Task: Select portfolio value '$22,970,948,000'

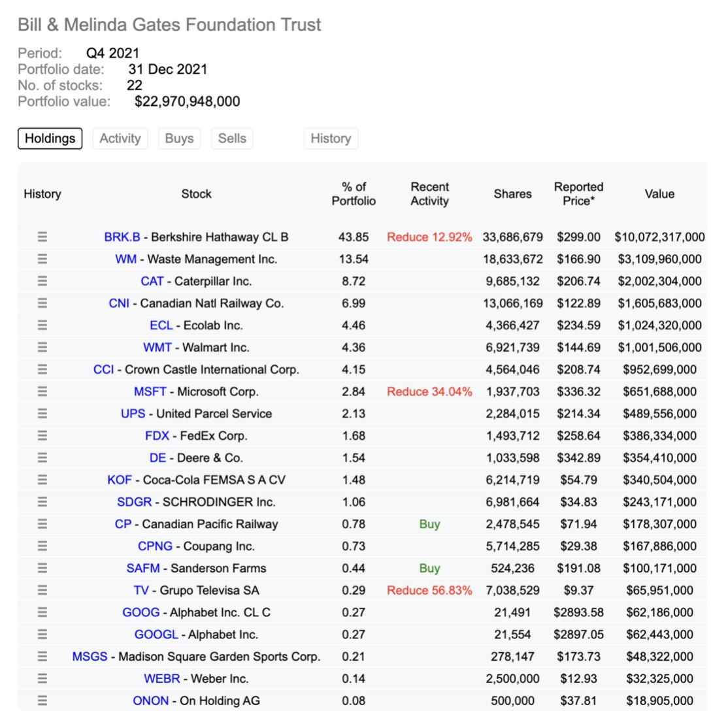Action: [187, 101]
